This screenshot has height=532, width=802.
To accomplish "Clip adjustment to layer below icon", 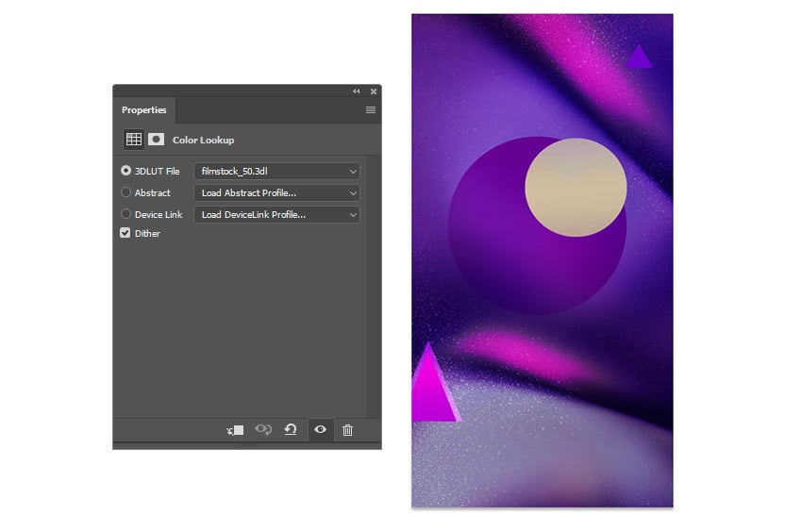I will 235,430.
